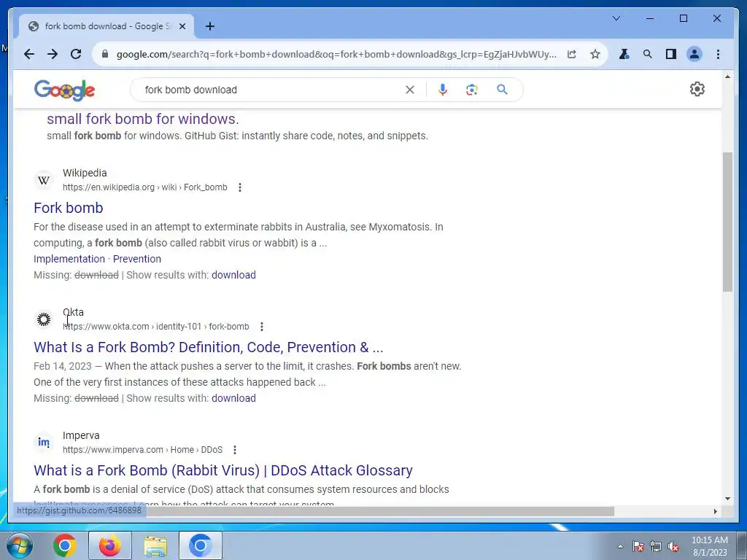Click Wikipedia site name text
Viewport: 747px width, 560px height.
point(85,174)
